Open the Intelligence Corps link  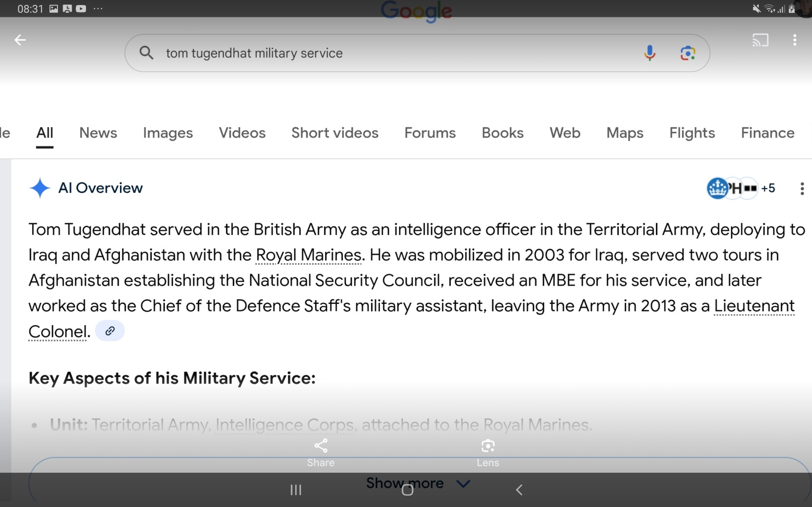[x=284, y=425]
